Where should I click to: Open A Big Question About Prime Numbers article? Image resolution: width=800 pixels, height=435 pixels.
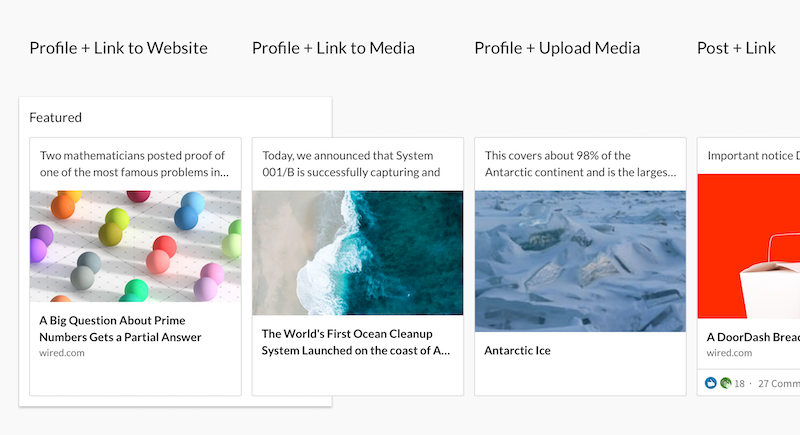(120, 329)
